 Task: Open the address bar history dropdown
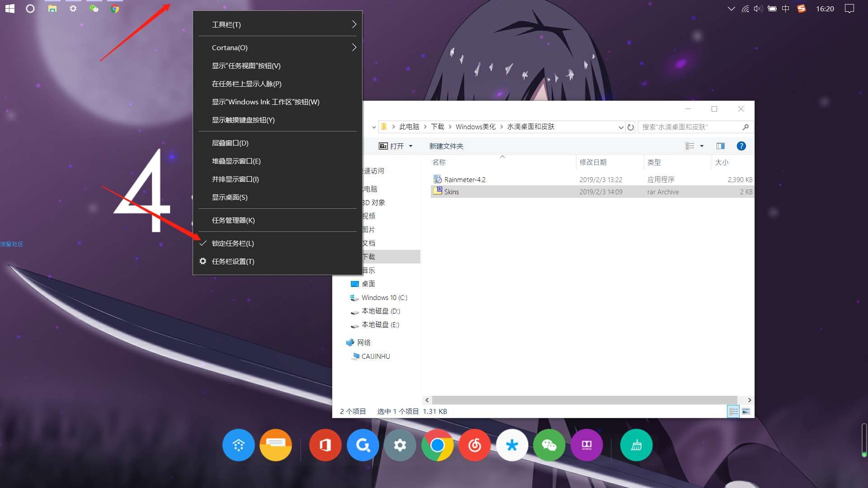tap(621, 127)
